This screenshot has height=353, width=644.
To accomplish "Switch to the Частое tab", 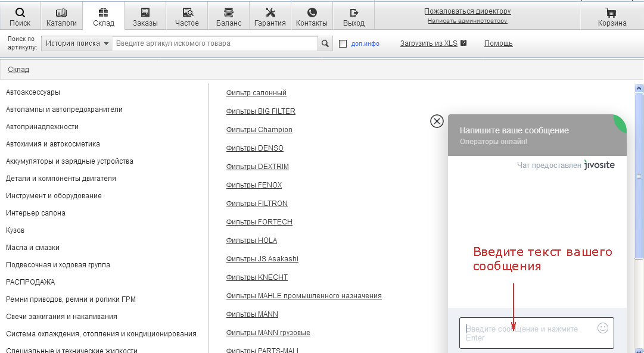I will [187, 17].
